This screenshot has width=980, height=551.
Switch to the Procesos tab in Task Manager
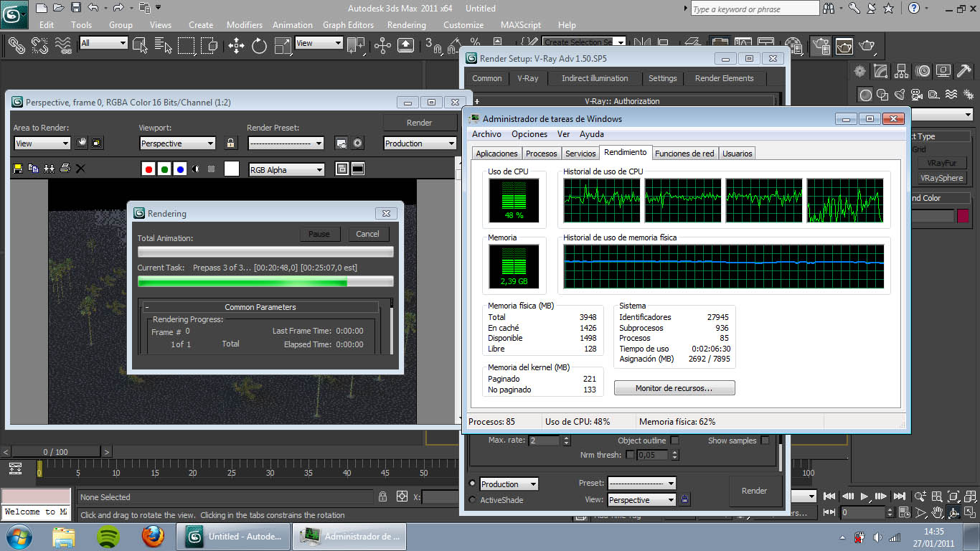[541, 154]
